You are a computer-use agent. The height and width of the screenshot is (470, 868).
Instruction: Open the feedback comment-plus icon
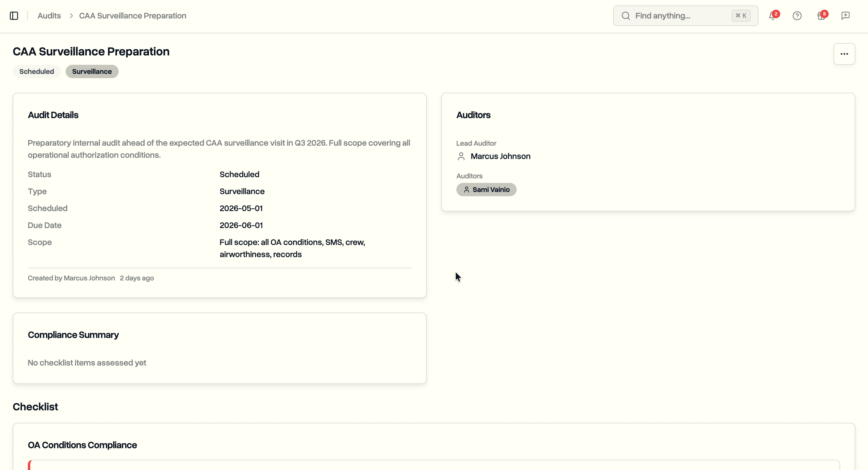coord(845,15)
